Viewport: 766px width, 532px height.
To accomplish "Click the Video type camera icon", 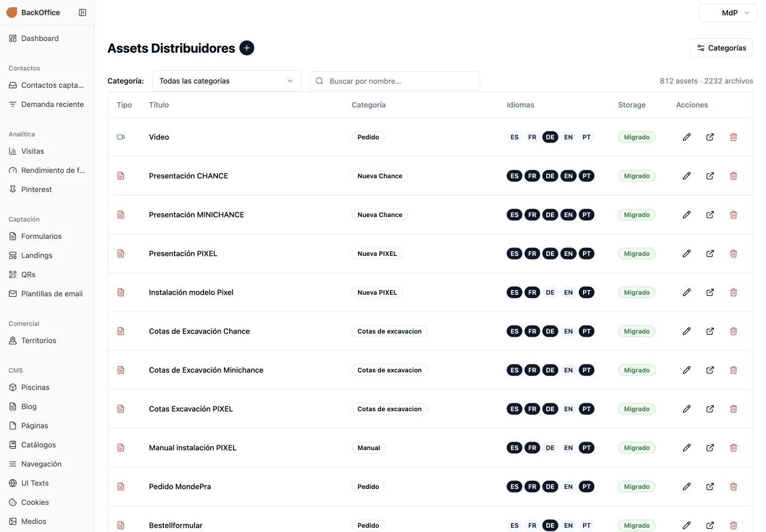I will 121,137.
